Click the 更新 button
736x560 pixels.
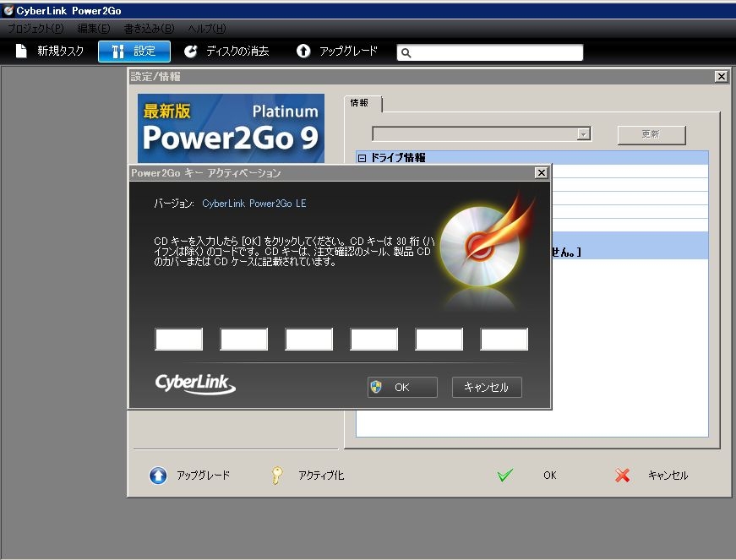coord(651,134)
